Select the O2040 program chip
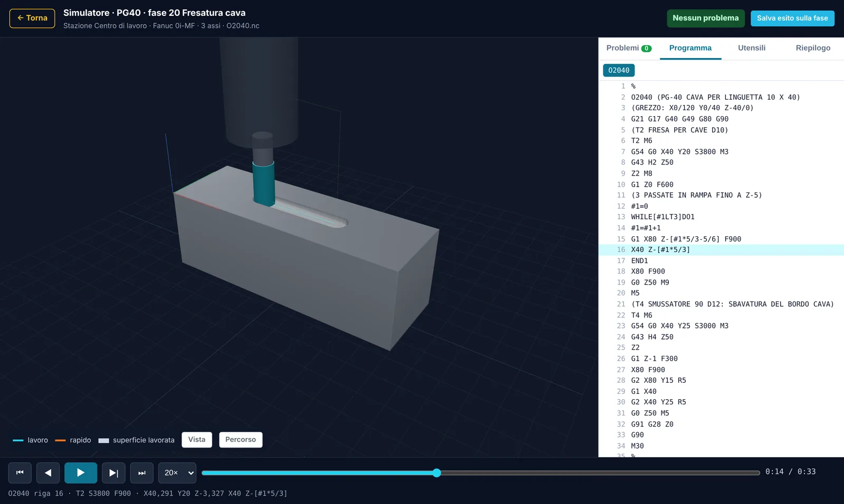This screenshot has width=844, height=504. pyautogui.click(x=619, y=70)
